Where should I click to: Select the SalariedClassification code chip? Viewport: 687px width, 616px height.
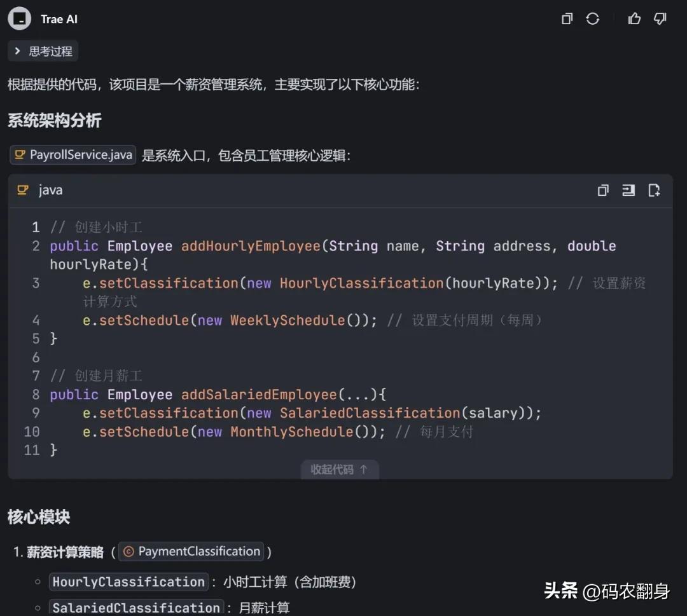pyautogui.click(x=135, y=607)
